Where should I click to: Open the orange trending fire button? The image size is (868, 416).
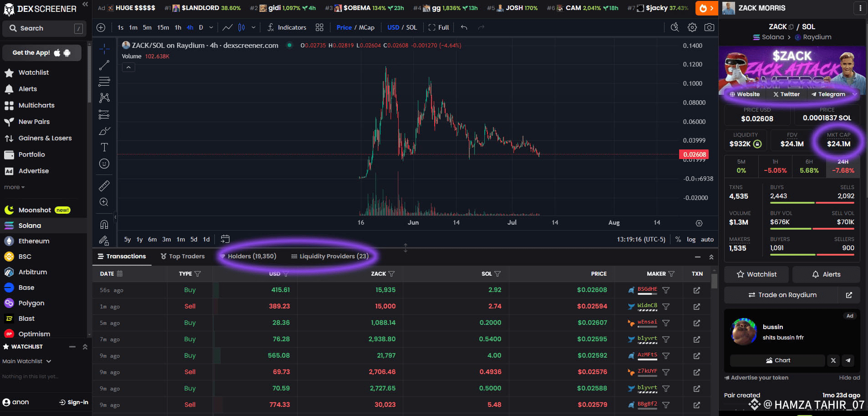click(x=706, y=8)
